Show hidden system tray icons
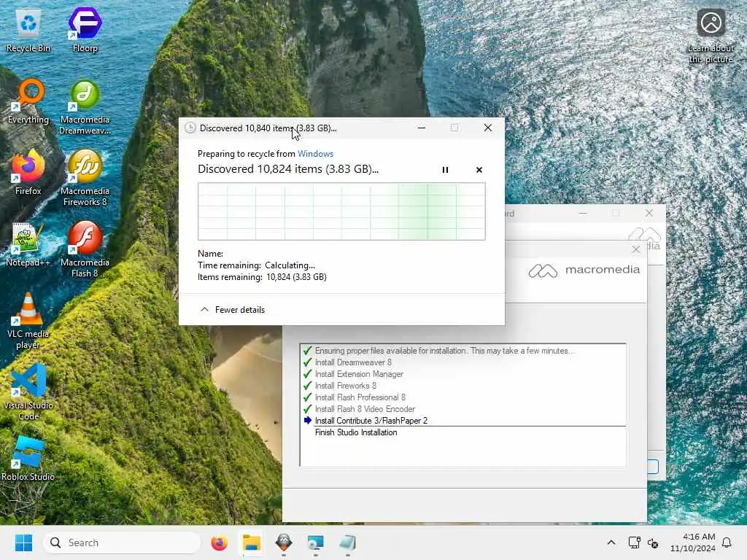The width and height of the screenshot is (747, 560). coord(611,542)
